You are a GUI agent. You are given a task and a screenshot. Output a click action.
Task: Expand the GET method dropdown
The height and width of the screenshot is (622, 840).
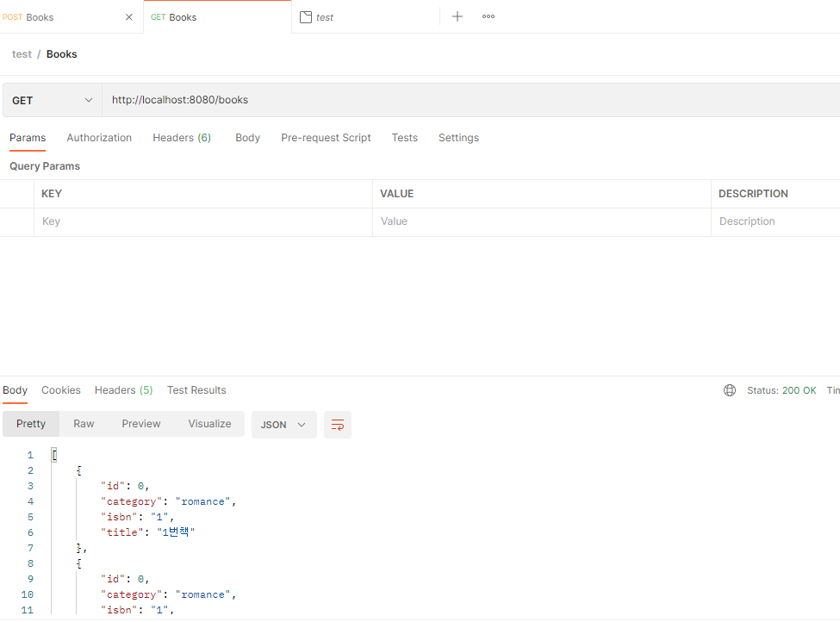(x=53, y=100)
